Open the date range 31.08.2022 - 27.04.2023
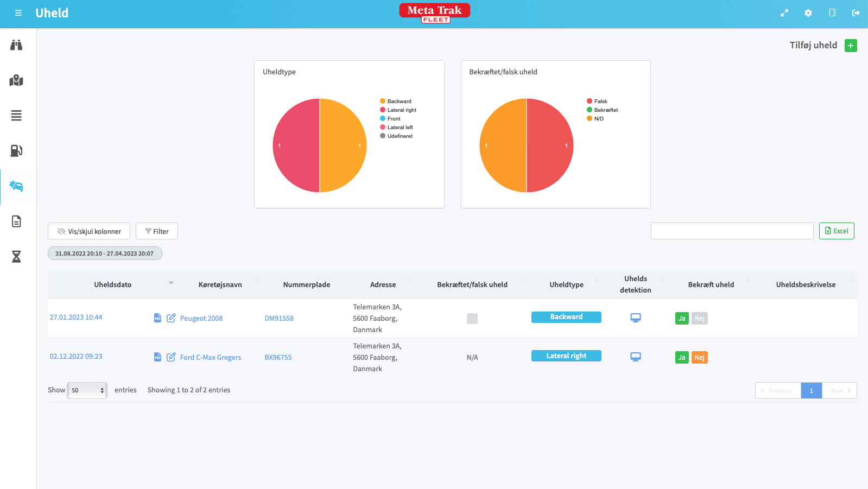 [x=105, y=253]
